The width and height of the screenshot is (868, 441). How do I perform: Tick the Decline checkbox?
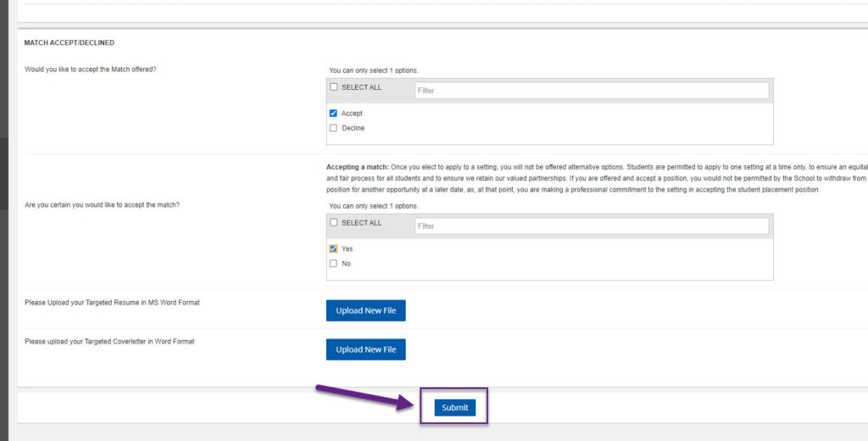[x=333, y=128]
